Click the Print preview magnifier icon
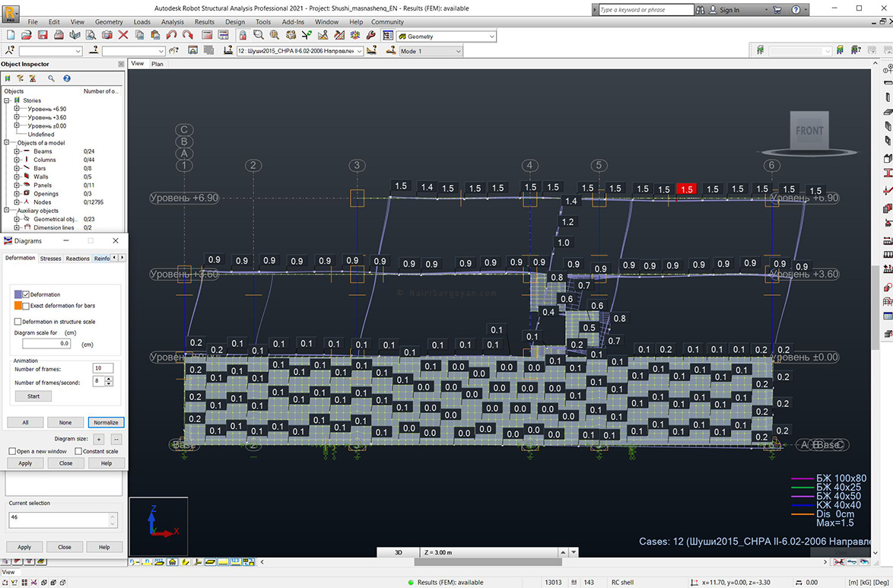The height and width of the screenshot is (588, 893). pos(91,35)
